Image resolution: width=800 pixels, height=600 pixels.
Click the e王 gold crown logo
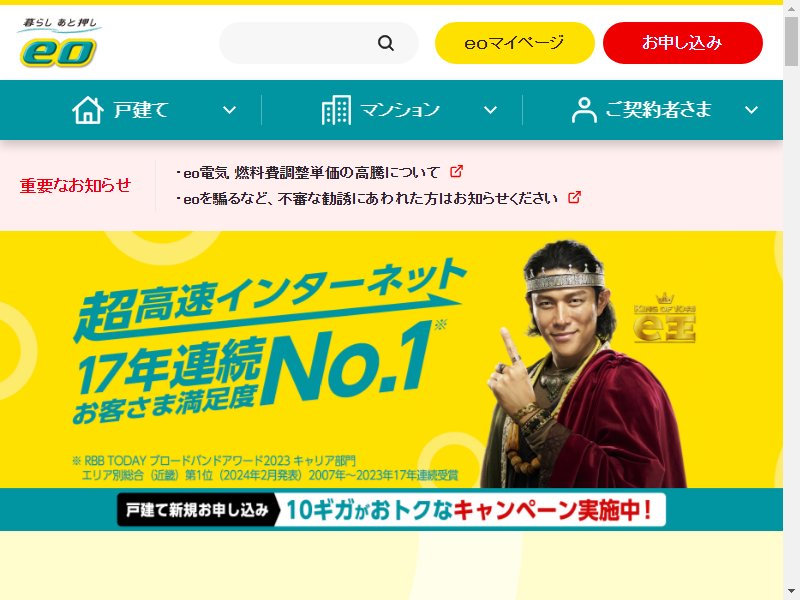[665, 317]
